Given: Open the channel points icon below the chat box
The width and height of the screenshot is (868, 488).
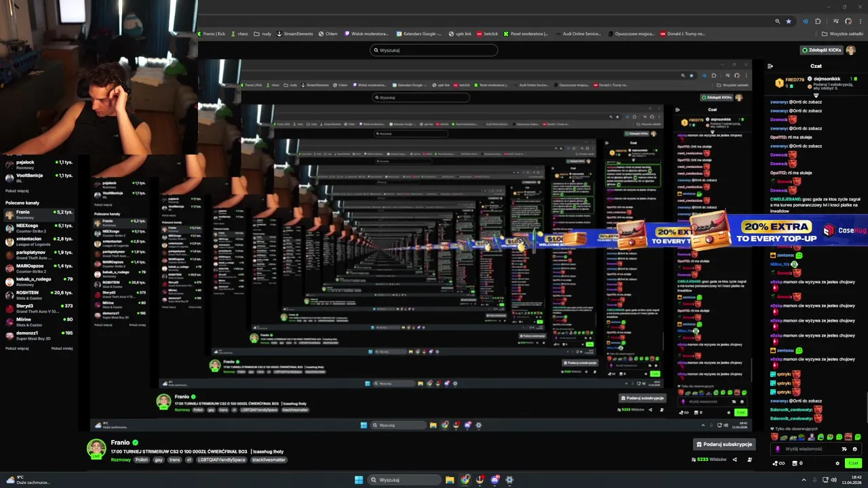Looking at the screenshot, I should (x=778, y=463).
